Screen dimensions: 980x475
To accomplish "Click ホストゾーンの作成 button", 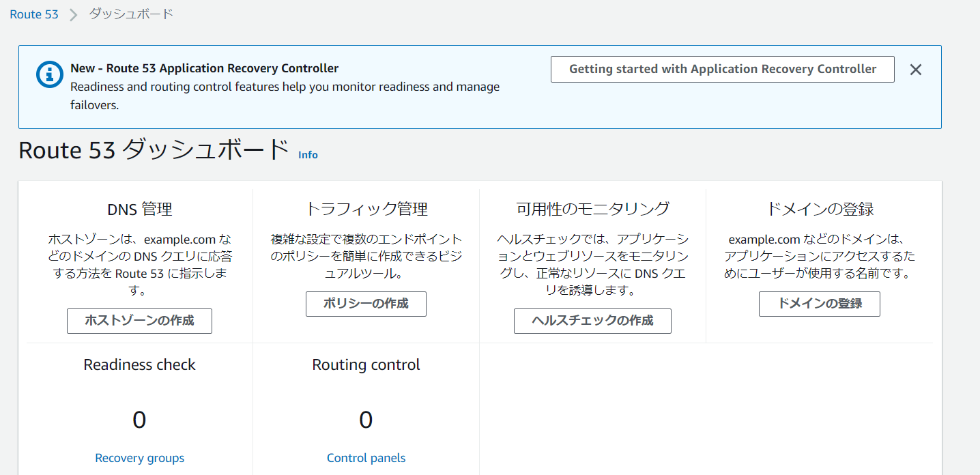I will pos(139,321).
